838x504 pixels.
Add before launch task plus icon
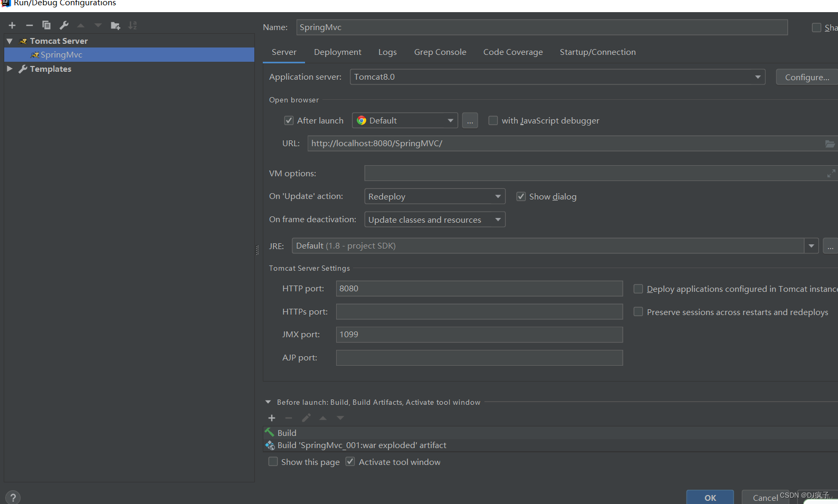pos(272,418)
